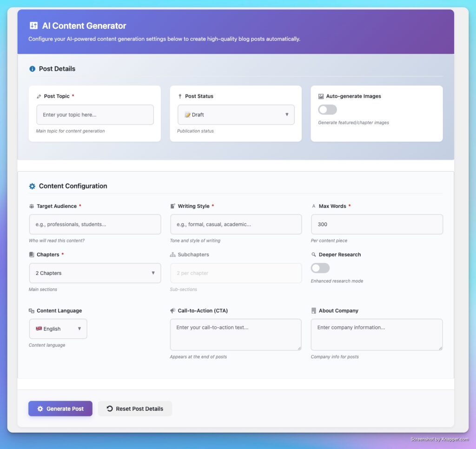Click the gear icon beside Content Configuration
The image size is (476, 449).
pos(32,186)
